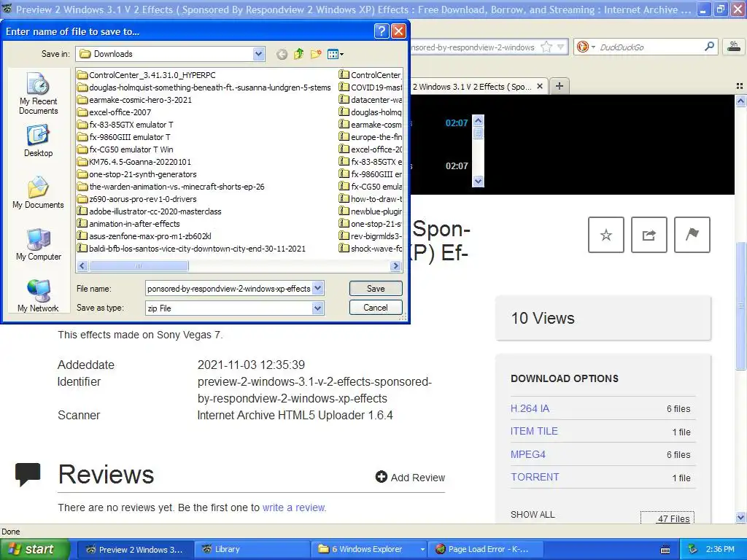Image resolution: width=747 pixels, height=560 pixels.
Task: Switch to Preview 2 Windows 3... taskbar item
Action: click(135, 550)
